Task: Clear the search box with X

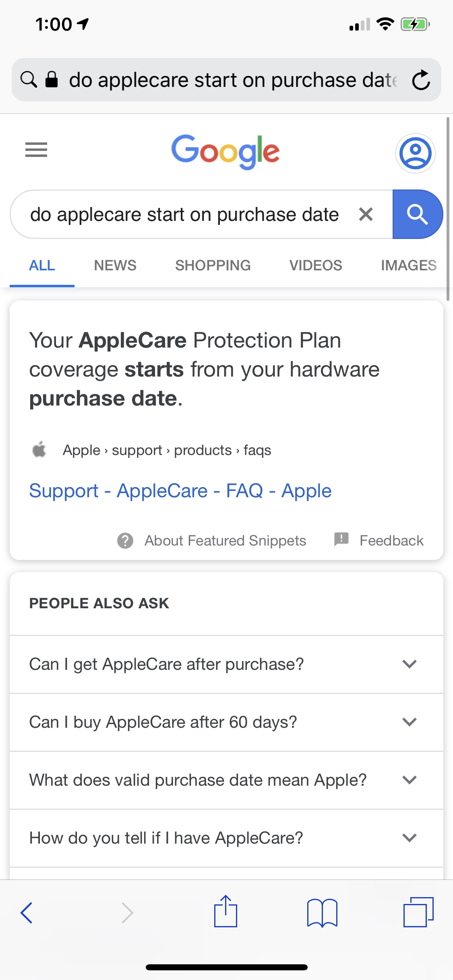Action: (x=366, y=214)
